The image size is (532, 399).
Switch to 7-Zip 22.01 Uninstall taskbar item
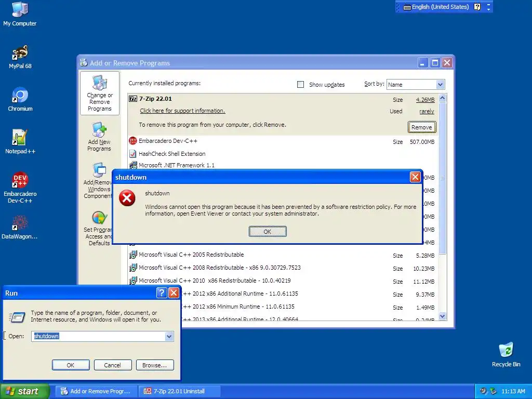pyautogui.click(x=180, y=391)
